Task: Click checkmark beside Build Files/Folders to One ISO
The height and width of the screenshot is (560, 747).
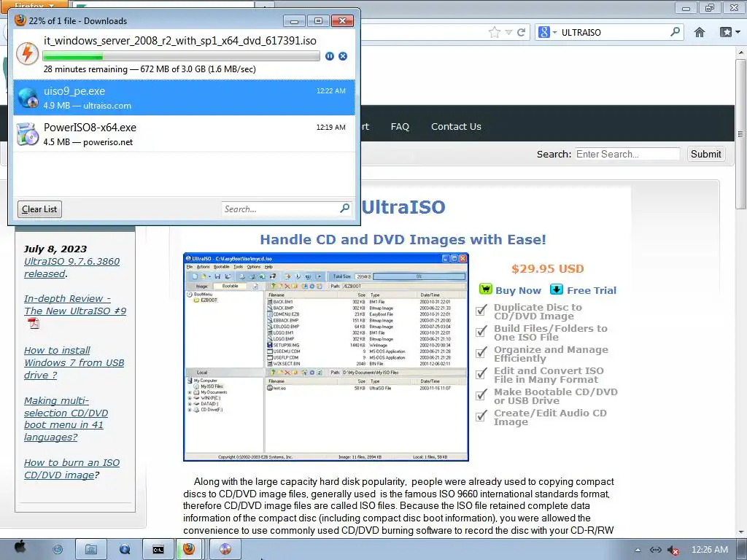Action: [481, 331]
